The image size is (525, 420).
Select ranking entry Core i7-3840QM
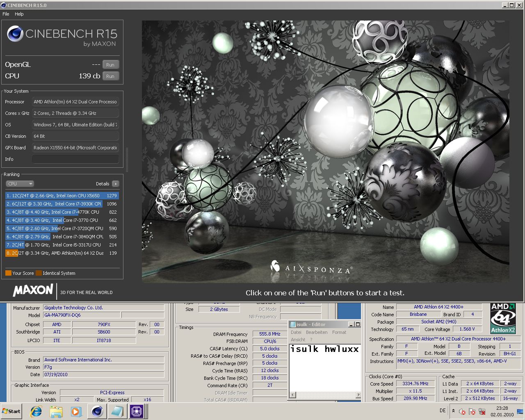pyautogui.click(x=62, y=237)
